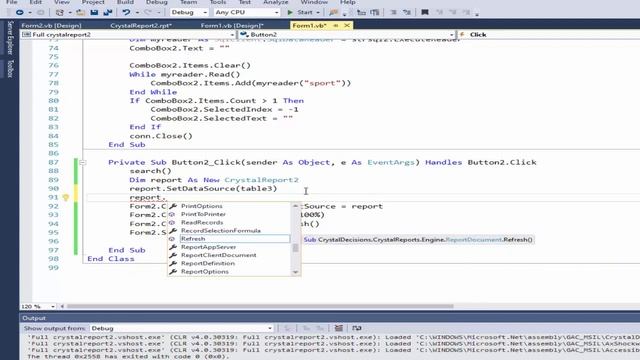This screenshot has width=640, height=360.
Task: Click the Undo toolbar icon
Action: click(127, 12)
